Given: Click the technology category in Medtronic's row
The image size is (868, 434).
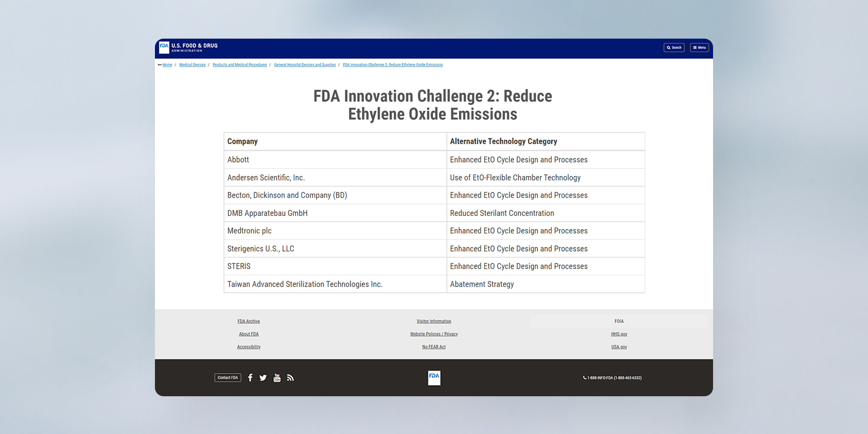Looking at the screenshot, I should point(546,231).
